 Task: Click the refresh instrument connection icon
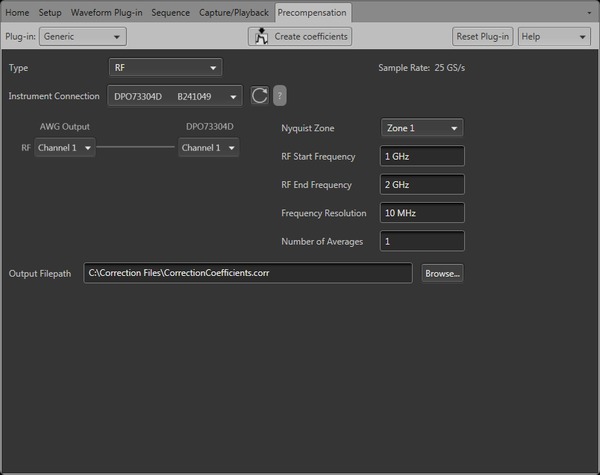259,96
